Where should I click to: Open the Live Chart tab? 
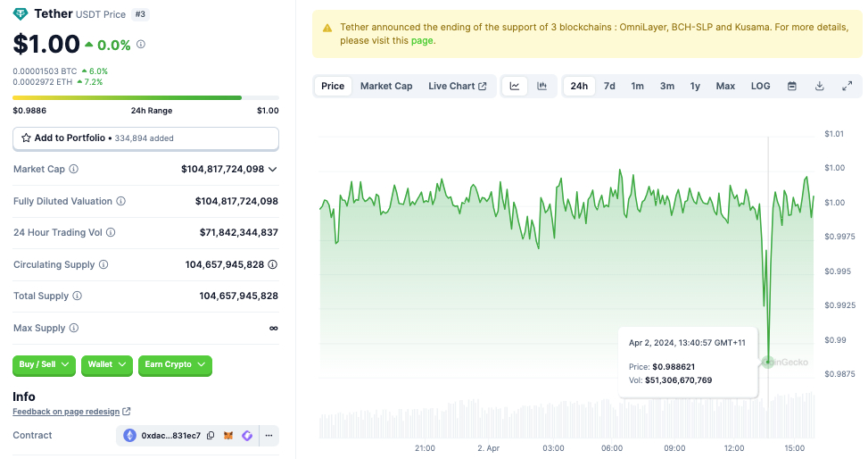pos(458,86)
